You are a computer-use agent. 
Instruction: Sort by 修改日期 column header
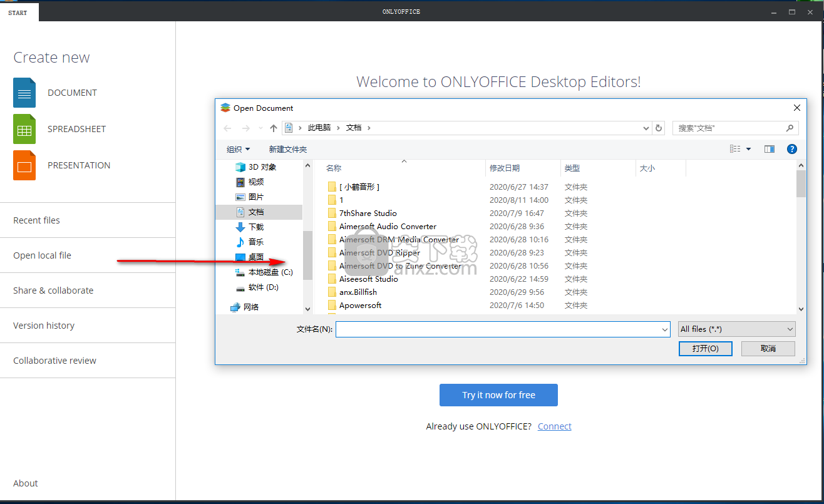click(505, 168)
